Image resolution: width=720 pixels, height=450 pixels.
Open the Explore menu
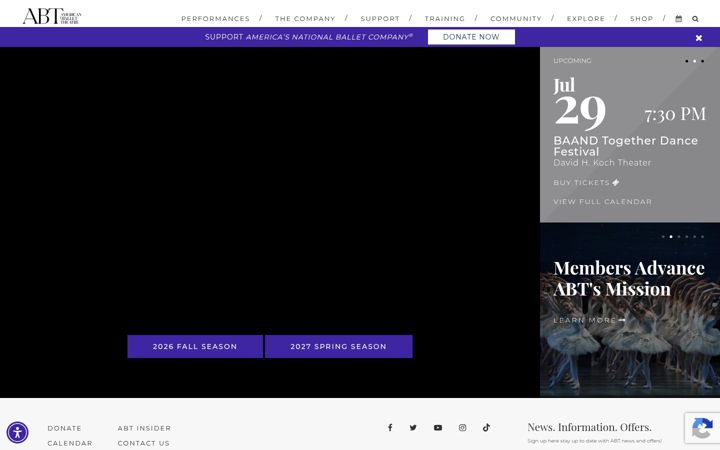(585, 19)
